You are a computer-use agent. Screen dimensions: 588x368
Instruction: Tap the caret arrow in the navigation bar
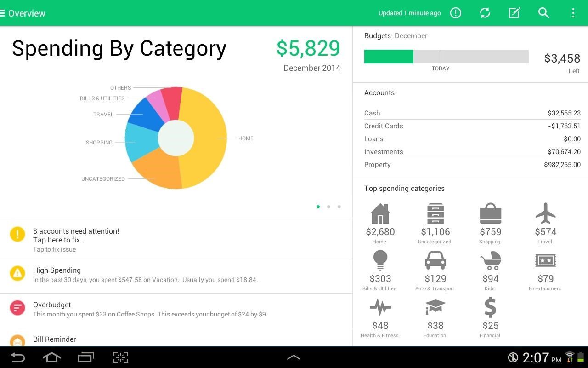[294, 357]
